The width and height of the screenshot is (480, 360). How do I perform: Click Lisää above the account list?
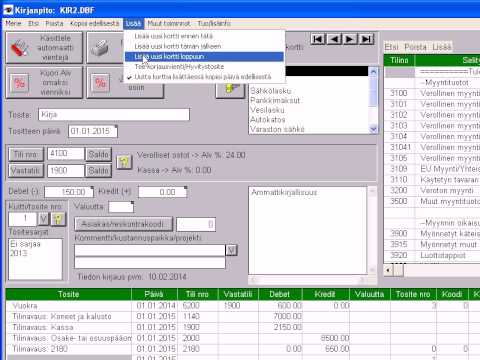point(442,47)
